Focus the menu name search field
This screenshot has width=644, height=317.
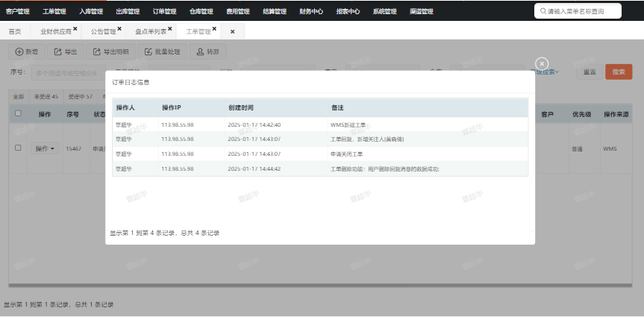pyautogui.click(x=578, y=11)
